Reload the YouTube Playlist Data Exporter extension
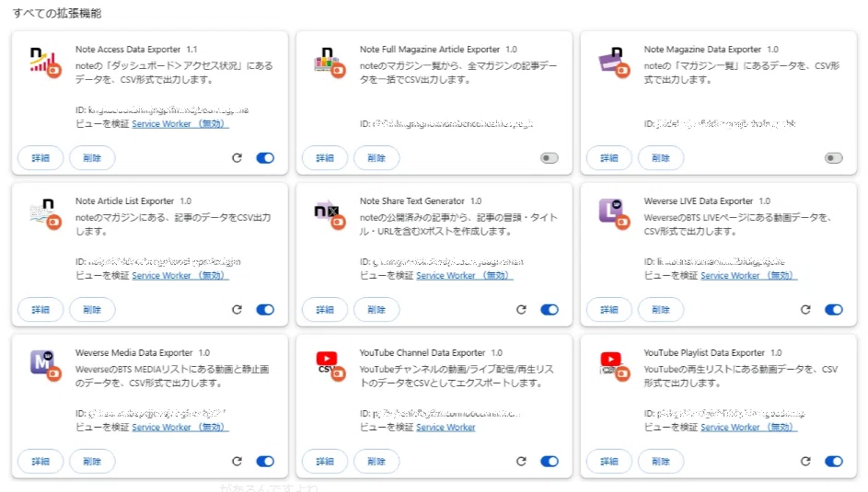868x492 pixels. tap(805, 461)
